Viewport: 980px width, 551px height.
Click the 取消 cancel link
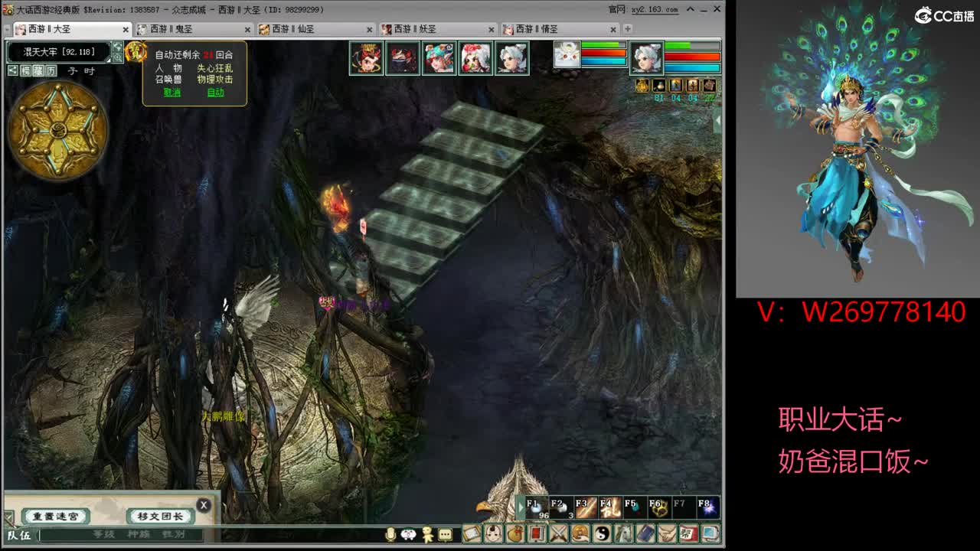click(x=172, y=92)
